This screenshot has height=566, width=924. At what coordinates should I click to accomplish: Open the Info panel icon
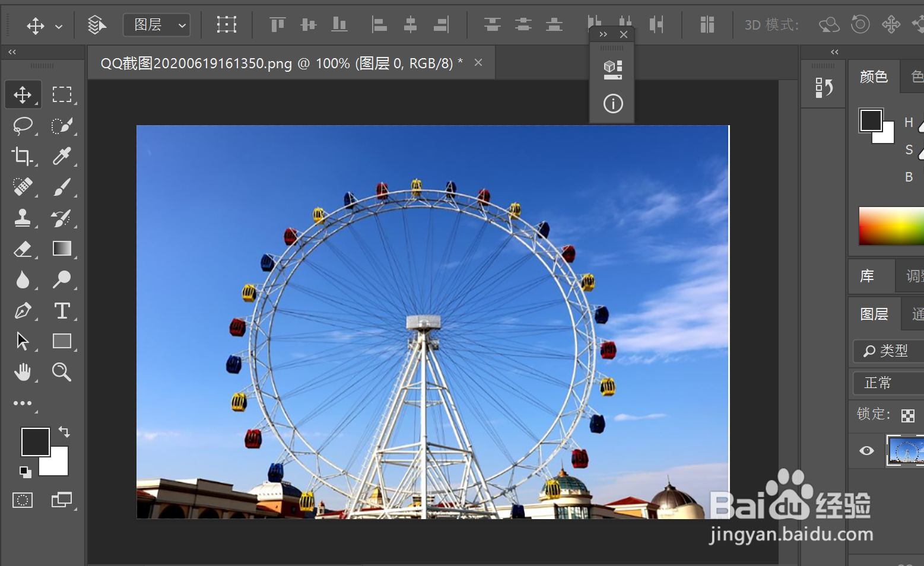[x=612, y=104]
